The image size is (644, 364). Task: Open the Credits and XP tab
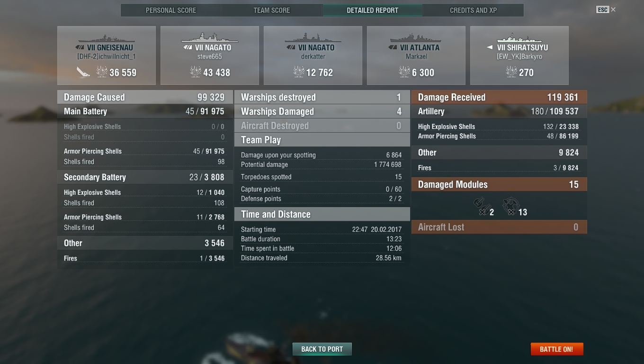point(474,10)
